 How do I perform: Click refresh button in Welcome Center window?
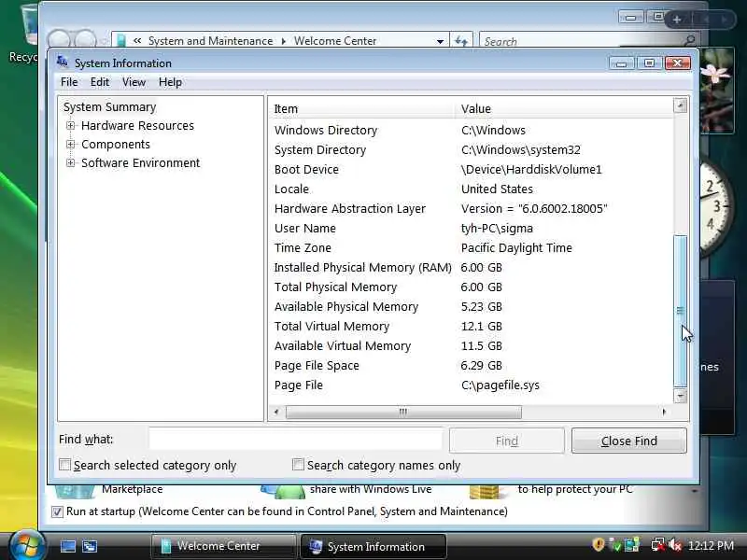click(x=461, y=41)
